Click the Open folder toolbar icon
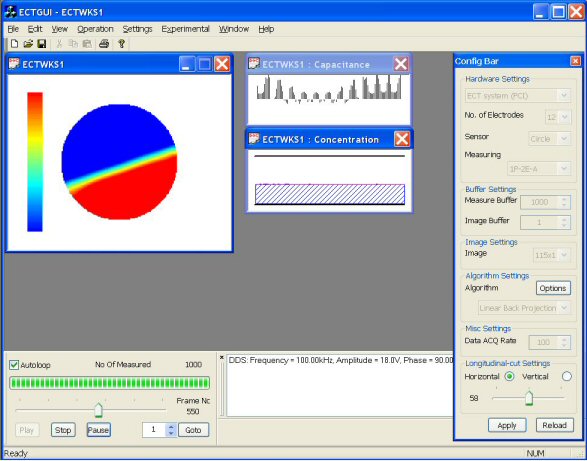Viewport: 587px width, 461px height. (x=28, y=44)
